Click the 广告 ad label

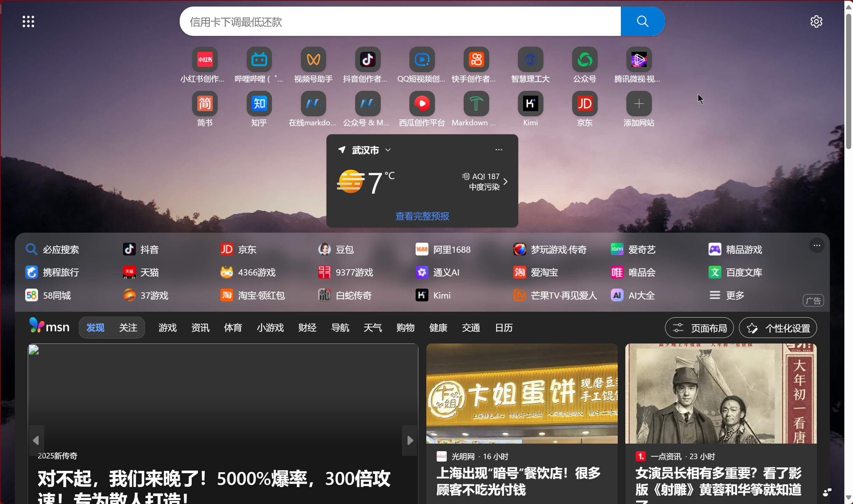click(x=813, y=301)
